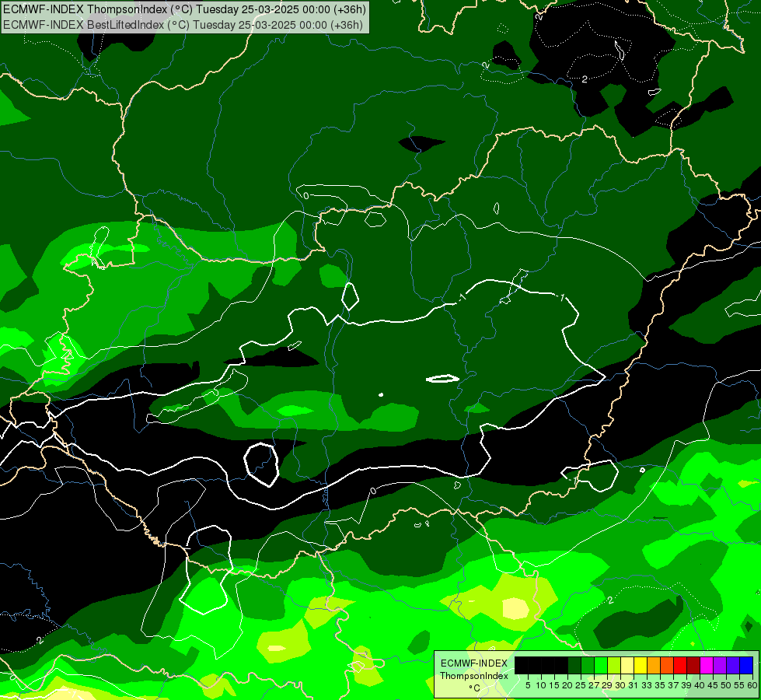Click the legend tick value "33"
This screenshot has width=761, height=700.
648,685
